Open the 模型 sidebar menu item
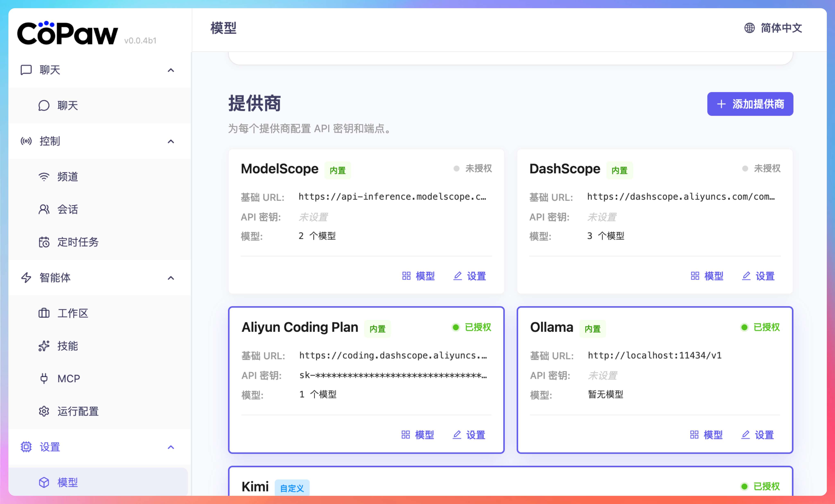Image resolution: width=835 pixels, height=504 pixels. pyautogui.click(x=68, y=482)
